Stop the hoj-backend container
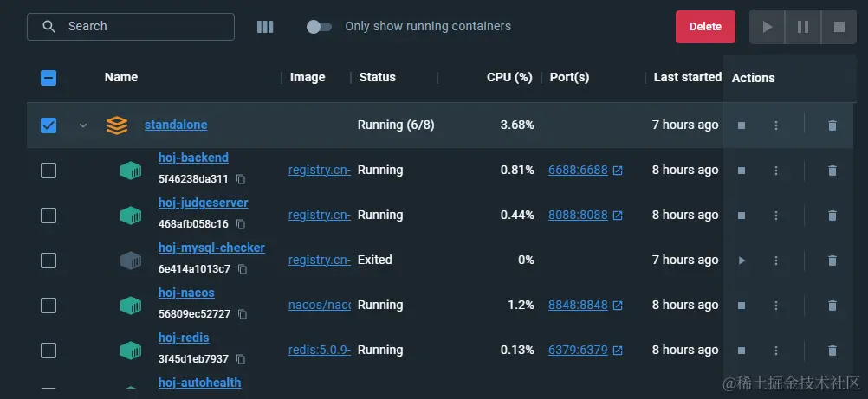Viewport: 868px width, 399px height. coord(742,171)
